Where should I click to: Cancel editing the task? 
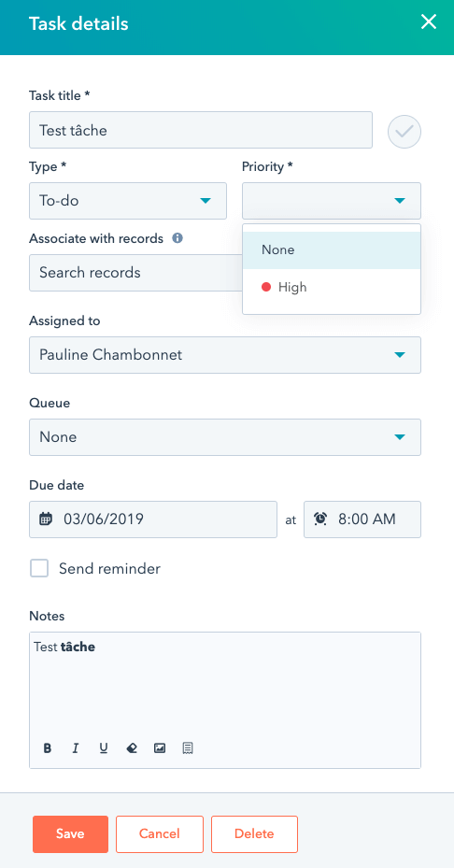click(x=160, y=834)
